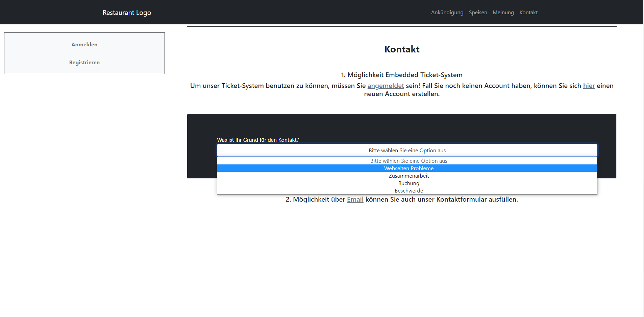Open the Ankündigung page
The width and height of the screenshot is (644, 317).
pos(447,12)
